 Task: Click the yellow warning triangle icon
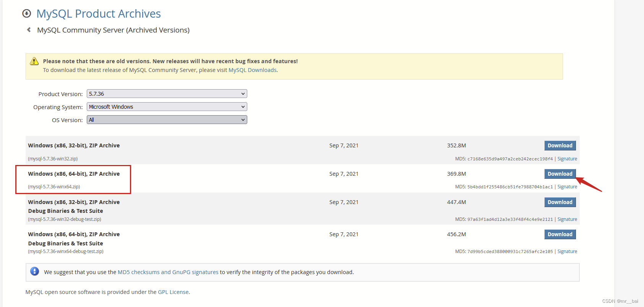(34, 61)
